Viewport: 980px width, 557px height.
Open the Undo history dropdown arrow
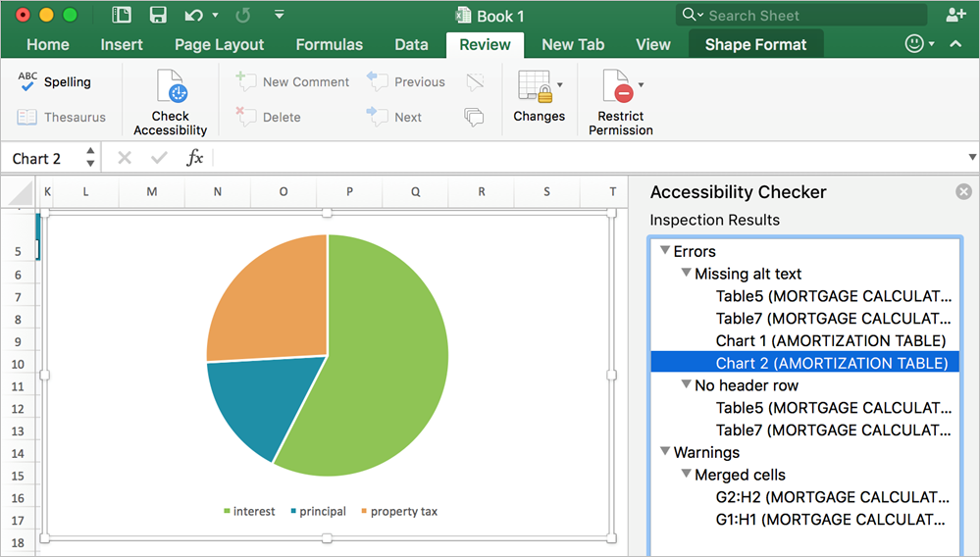(215, 15)
